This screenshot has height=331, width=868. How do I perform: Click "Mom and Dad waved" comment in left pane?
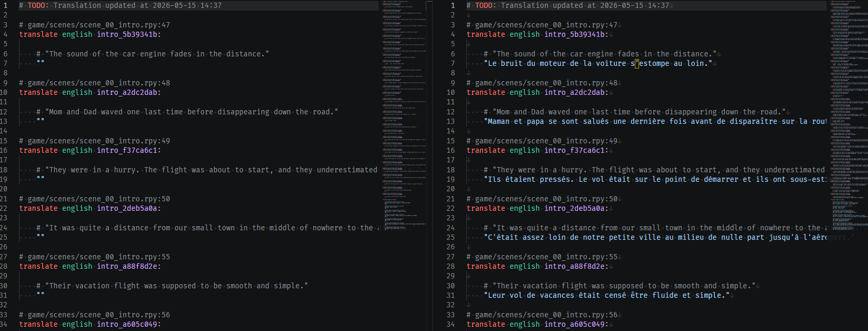pyautogui.click(x=187, y=112)
